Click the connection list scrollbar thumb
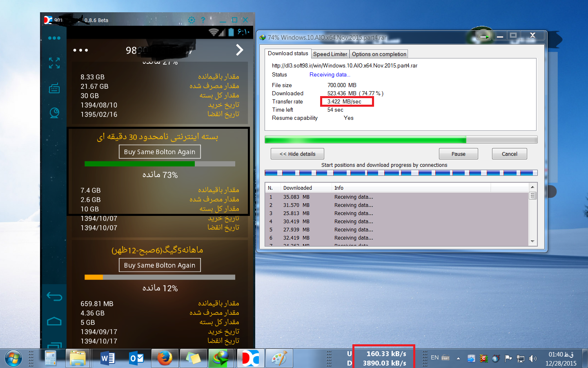588x368 pixels. [x=532, y=195]
